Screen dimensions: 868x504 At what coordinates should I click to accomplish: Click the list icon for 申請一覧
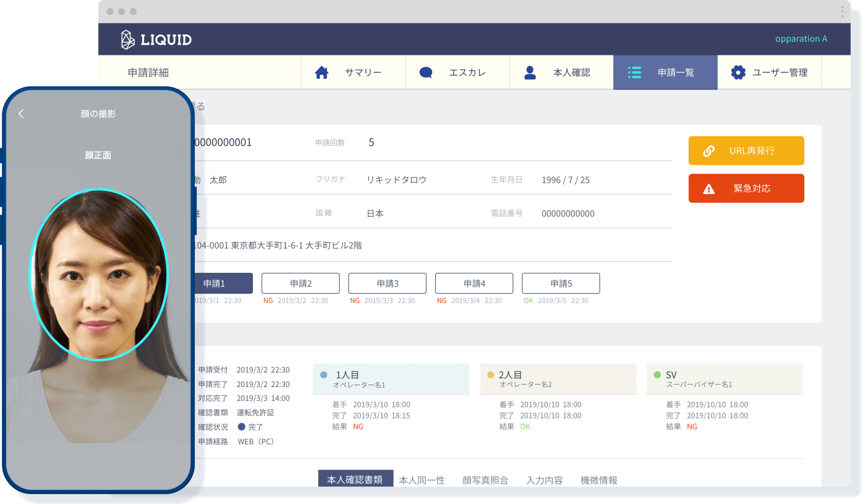[x=634, y=73]
